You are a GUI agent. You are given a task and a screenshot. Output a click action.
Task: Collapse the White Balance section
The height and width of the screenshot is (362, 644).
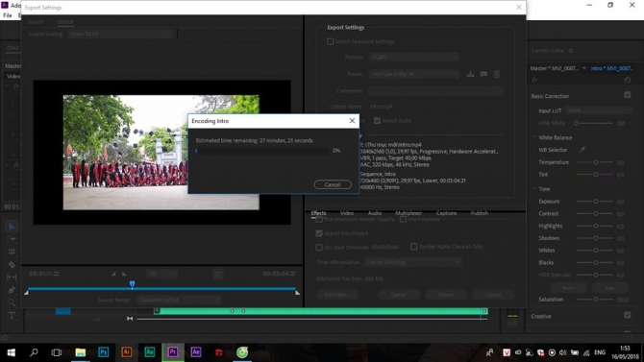pyautogui.click(x=534, y=137)
